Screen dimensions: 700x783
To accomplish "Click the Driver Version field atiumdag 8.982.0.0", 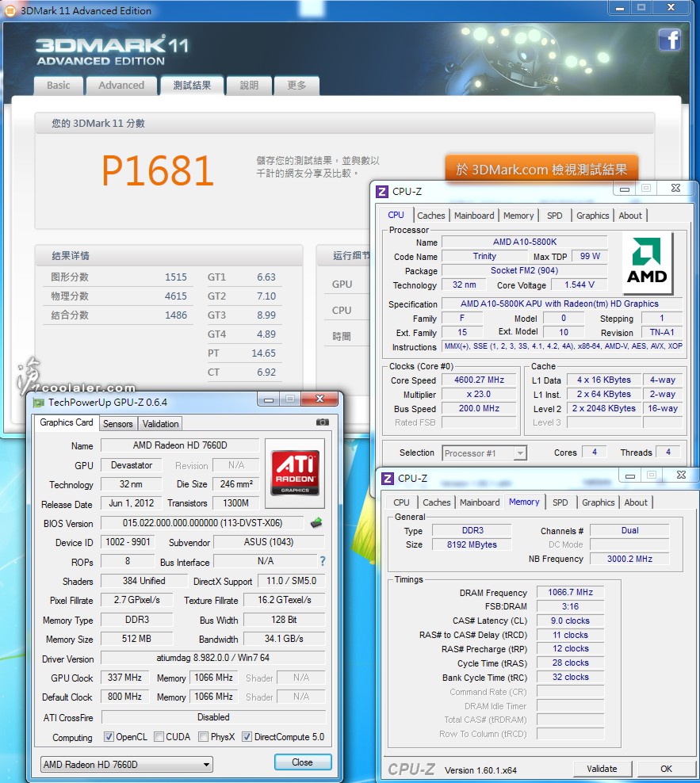I will pos(212,658).
